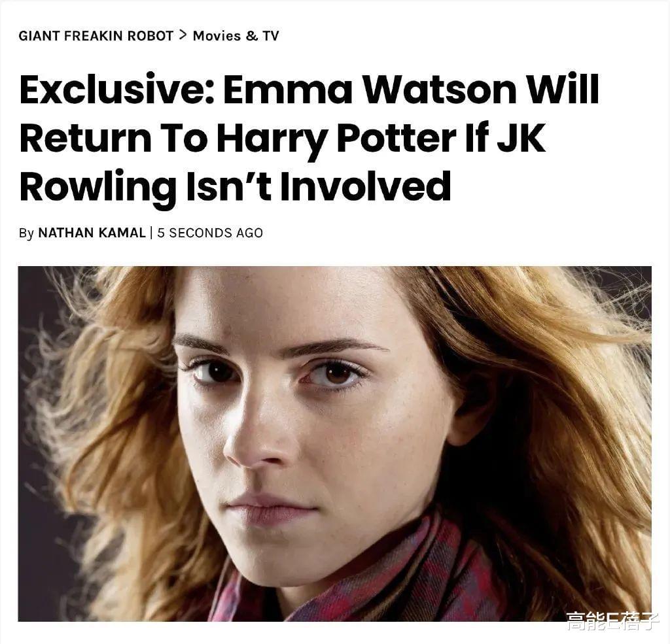The width and height of the screenshot is (670, 644).
Task: Click the word By before the author name
Action: (x=26, y=233)
